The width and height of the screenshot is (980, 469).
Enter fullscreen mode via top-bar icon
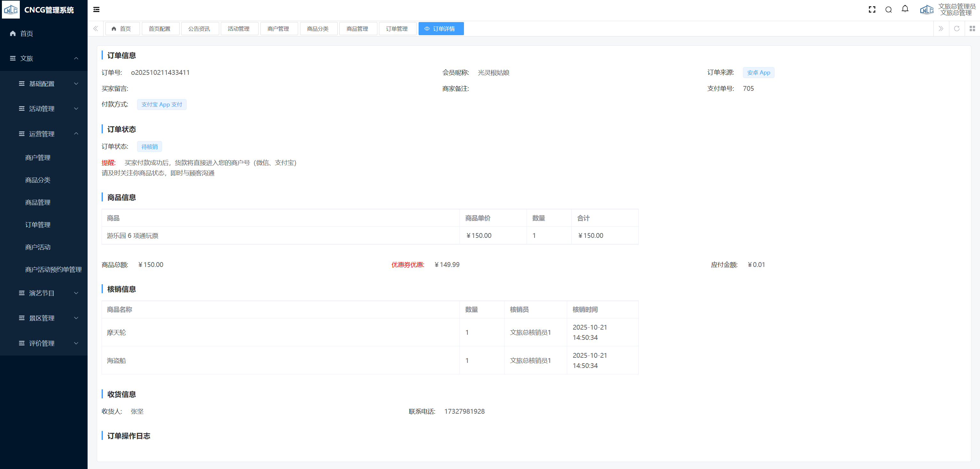(872, 10)
